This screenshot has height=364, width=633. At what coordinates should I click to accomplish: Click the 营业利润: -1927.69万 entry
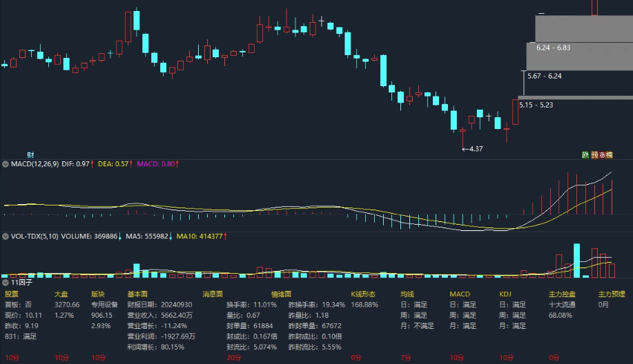162,336
